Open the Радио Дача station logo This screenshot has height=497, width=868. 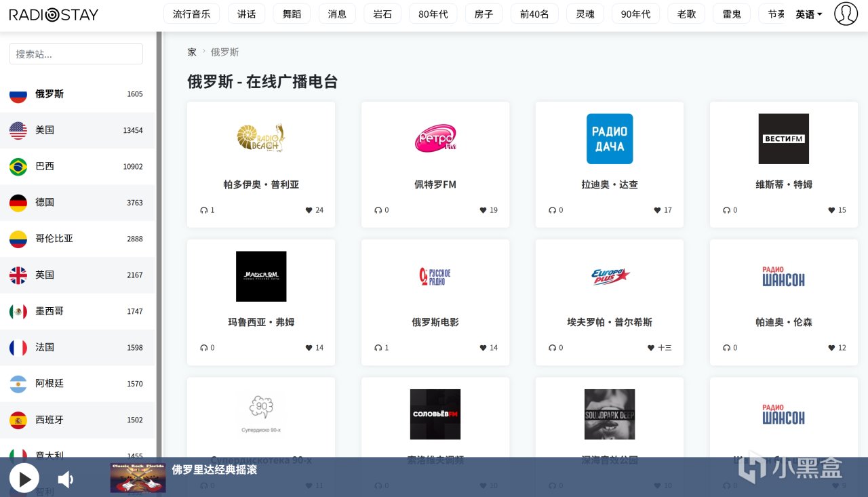click(610, 138)
